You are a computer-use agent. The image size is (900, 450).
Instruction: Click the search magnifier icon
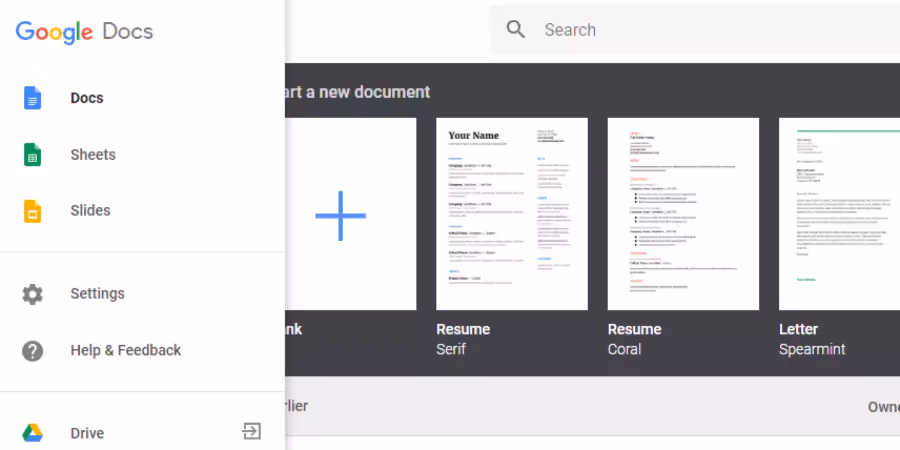coord(515,29)
